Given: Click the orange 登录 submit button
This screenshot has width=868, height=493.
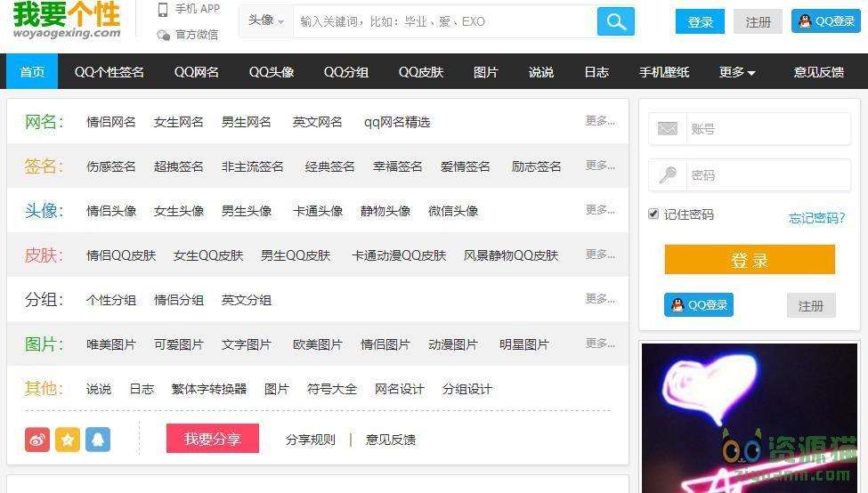Looking at the screenshot, I should (750, 260).
